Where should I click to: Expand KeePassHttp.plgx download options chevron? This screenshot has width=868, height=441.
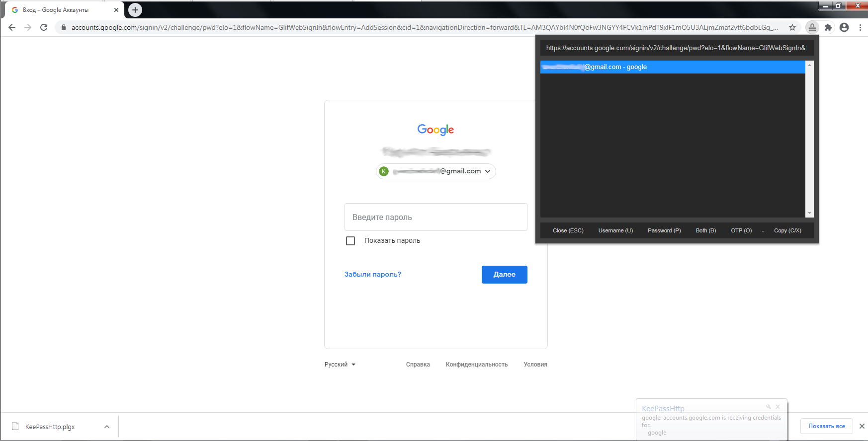pyautogui.click(x=107, y=427)
